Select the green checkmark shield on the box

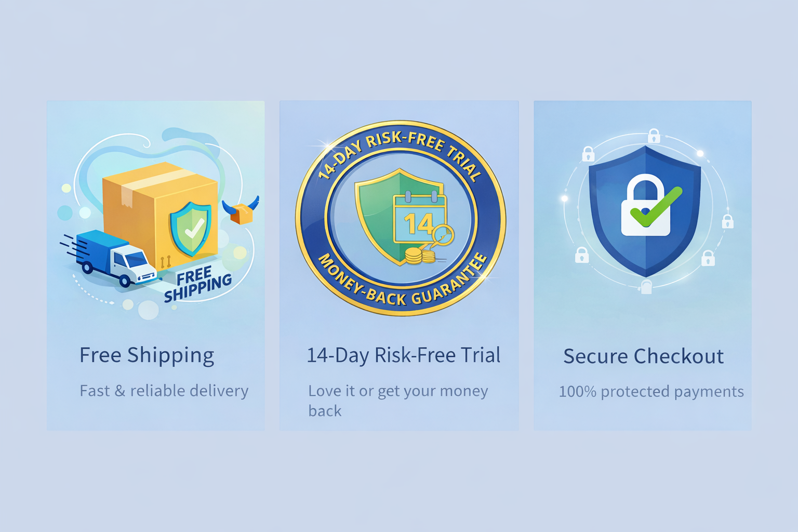pyautogui.click(x=191, y=229)
